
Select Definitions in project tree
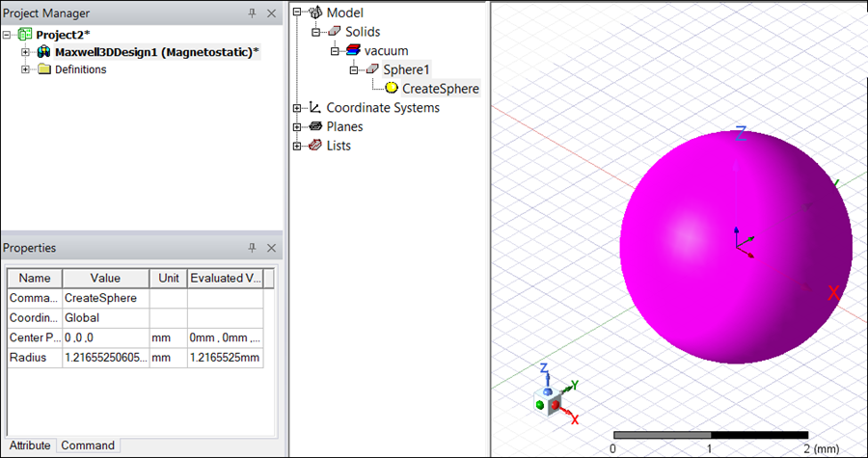[x=81, y=69]
